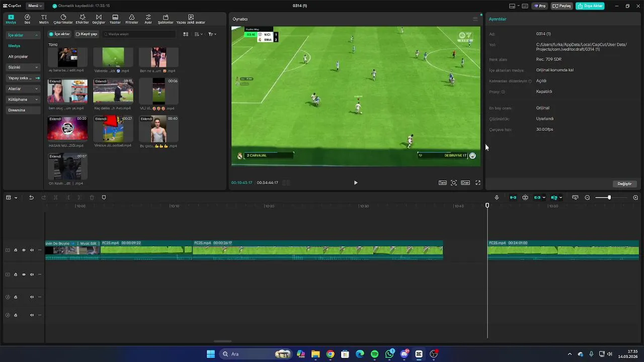This screenshot has width=644, height=362.
Task: Click the Değiştir button in details
Action: (x=624, y=184)
